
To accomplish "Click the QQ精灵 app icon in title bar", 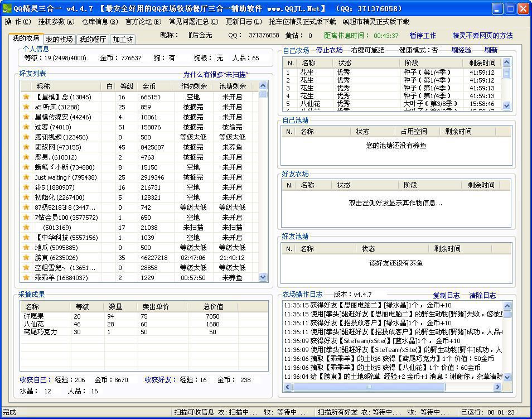I will [x=6, y=7].
